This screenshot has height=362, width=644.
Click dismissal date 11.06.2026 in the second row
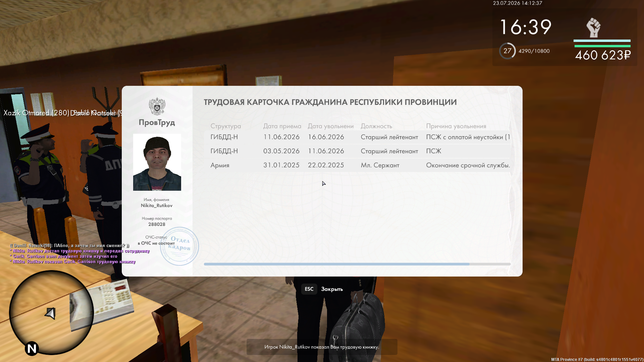[326, 151]
